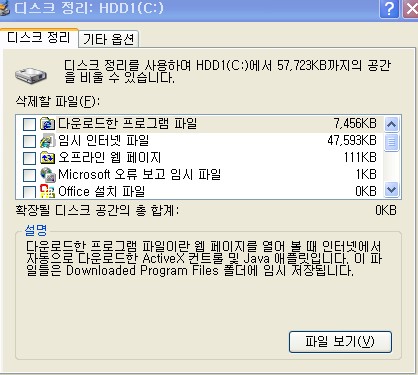
Task: Click the 오프라인 웹 페이지 folder icon
Action: pyautogui.click(x=47, y=157)
